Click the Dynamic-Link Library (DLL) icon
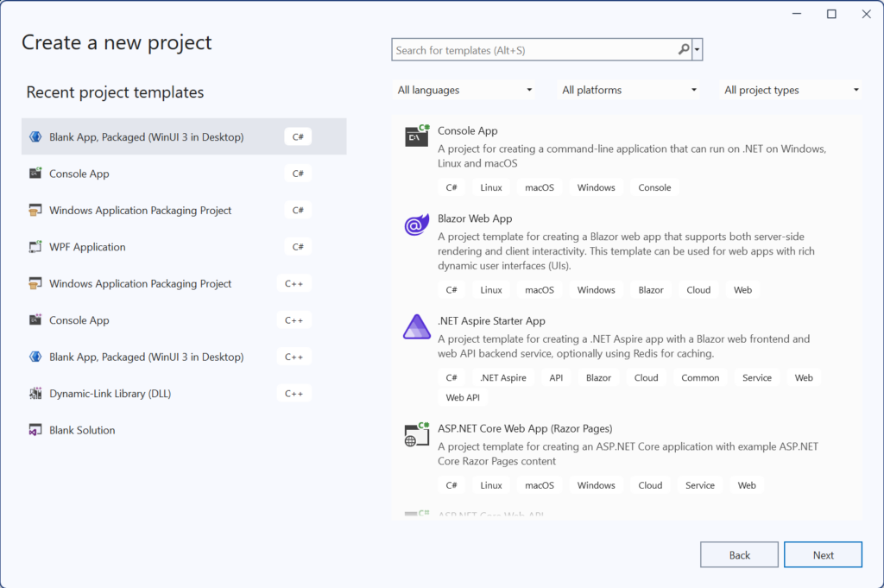The image size is (884, 588). [35, 393]
